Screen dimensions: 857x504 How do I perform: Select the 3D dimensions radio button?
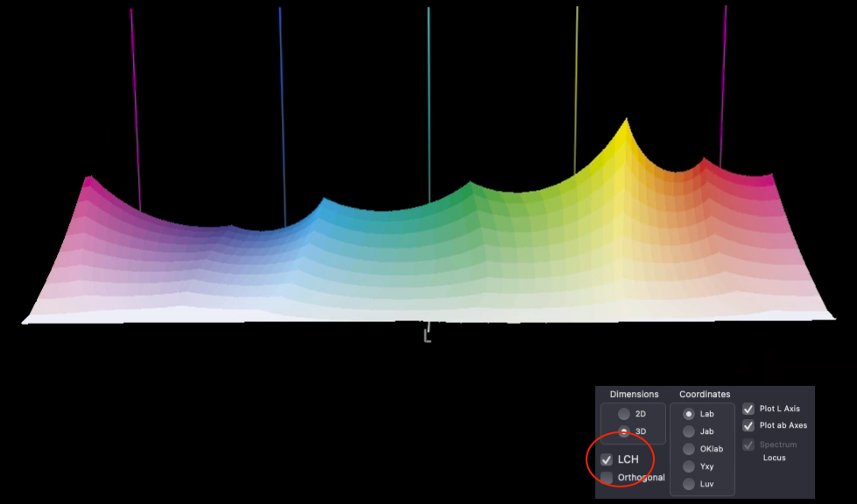point(623,431)
